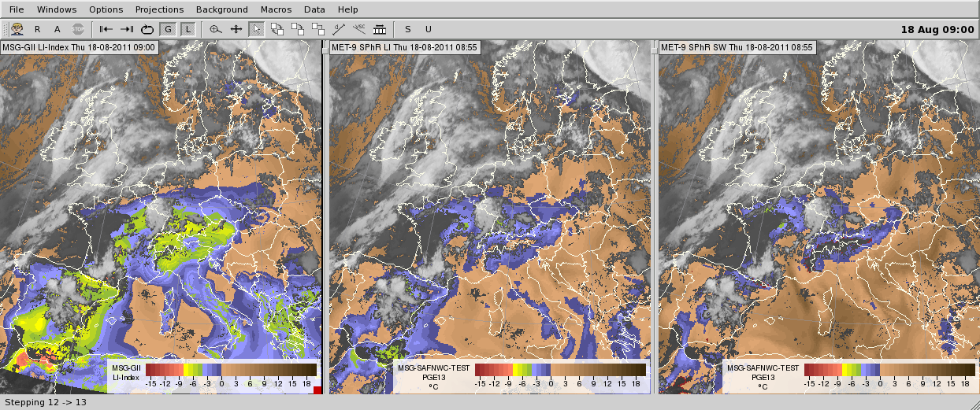Toggle the L button in toolbar
The width and height of the screenshot is (980, 410).
[187, 29]
